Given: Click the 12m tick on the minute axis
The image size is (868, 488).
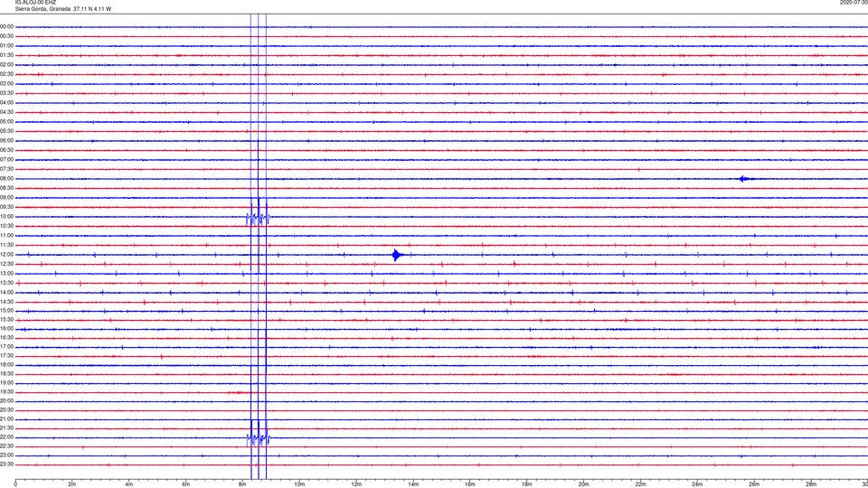Looking at the screenshot, I should (356, 484).
